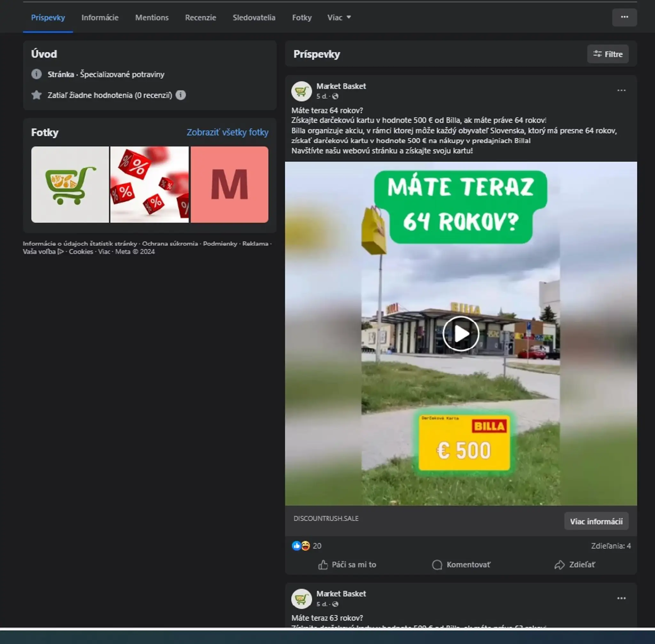
Task: Open the Filtre posts filter button
Action: pyautogui.click(x=608, y=54)
